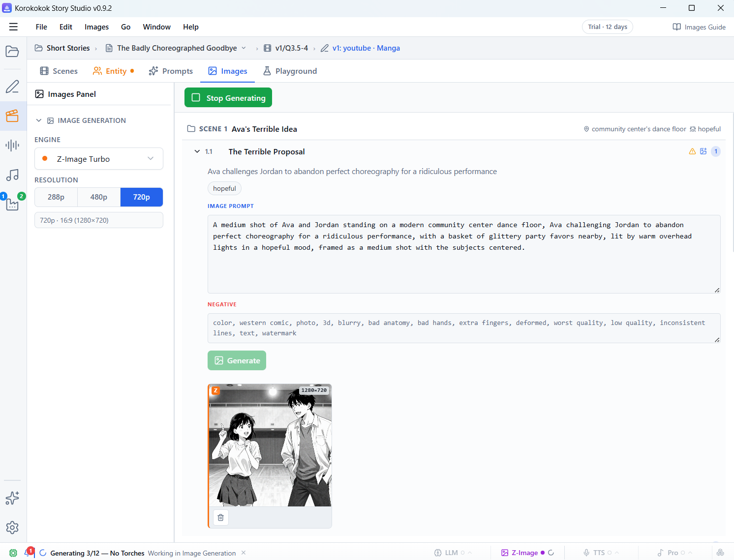Click into the negative prompt text area
The image size is (734, 560).
point(464,328)
